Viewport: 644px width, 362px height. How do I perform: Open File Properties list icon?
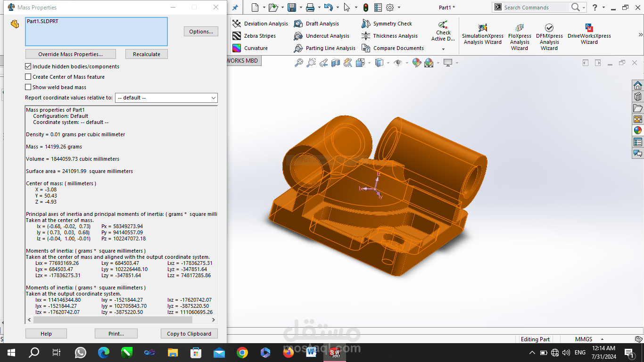pos(378,8)
